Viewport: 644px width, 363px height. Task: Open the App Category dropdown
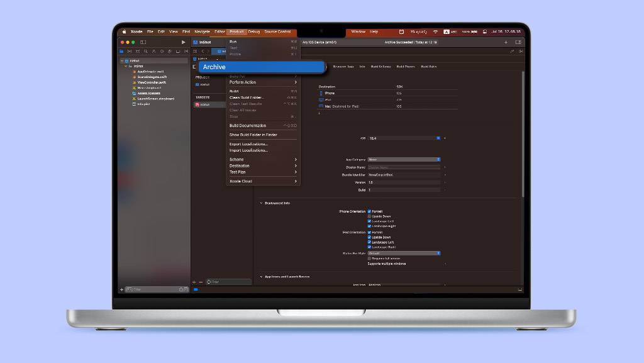pyautogui.click(x=404, y=159)
